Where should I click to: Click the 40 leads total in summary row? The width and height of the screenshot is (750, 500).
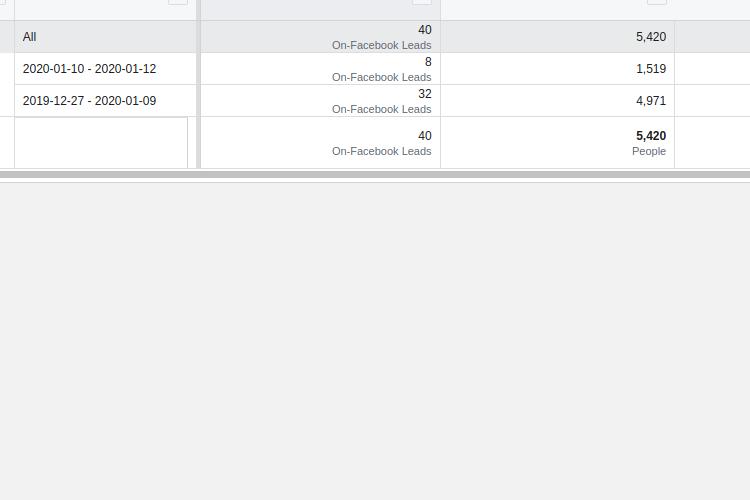pyautogui.click(x=425, y=136)
